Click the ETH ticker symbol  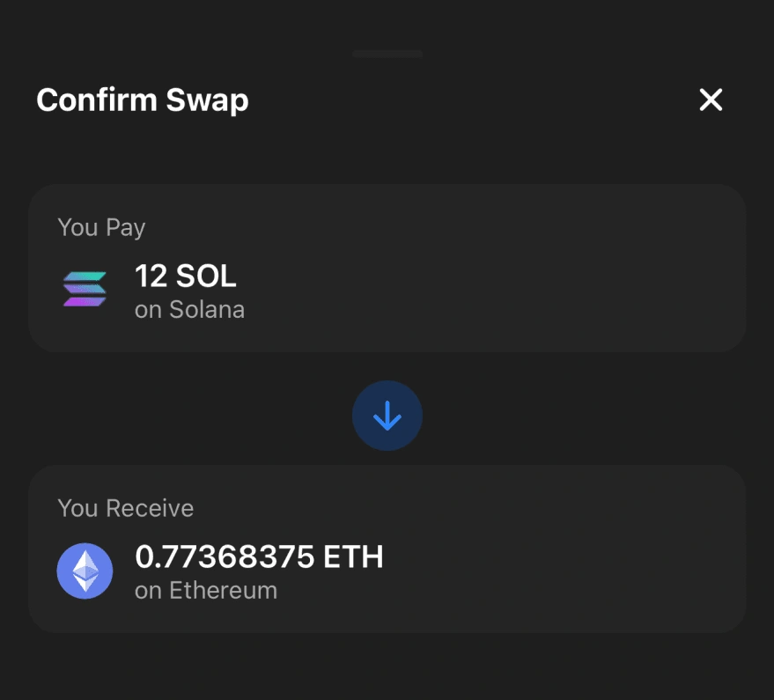coord(353,557)
